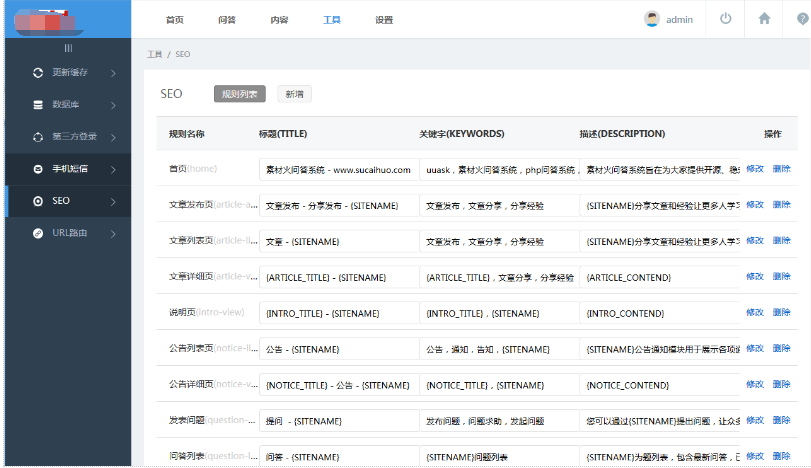Click 修改 for the 首页 home row

(x=755, y=169)
